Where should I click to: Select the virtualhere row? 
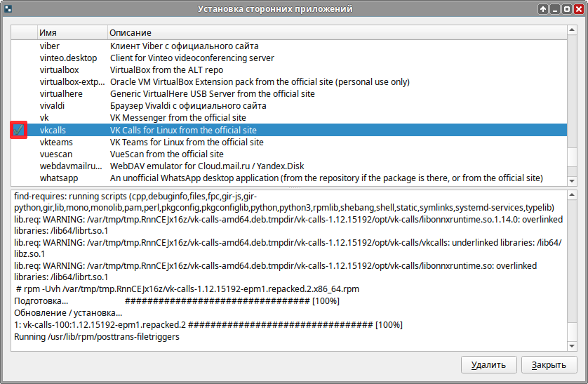tap(289, 94)
